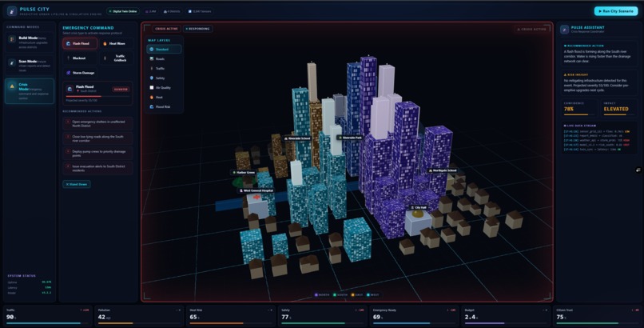
Task: Click the East district legend swatch
Action: point(352,294)
